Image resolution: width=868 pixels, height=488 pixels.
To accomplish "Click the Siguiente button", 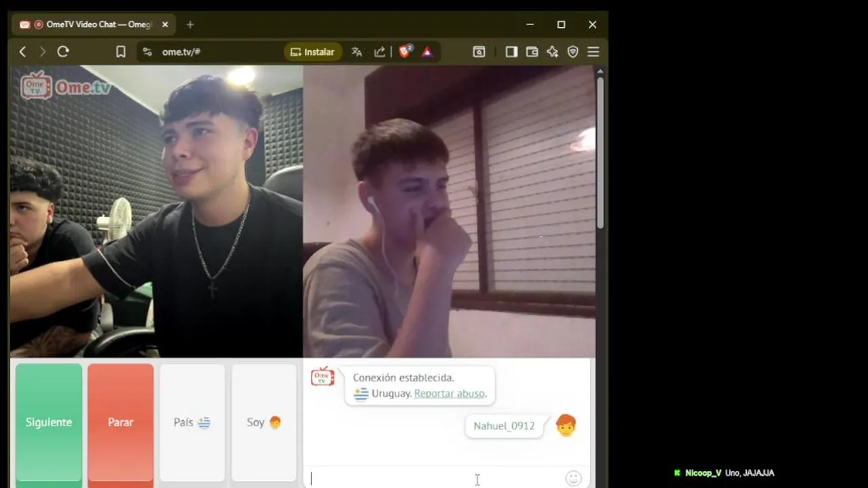I will [x=49, y=422].
